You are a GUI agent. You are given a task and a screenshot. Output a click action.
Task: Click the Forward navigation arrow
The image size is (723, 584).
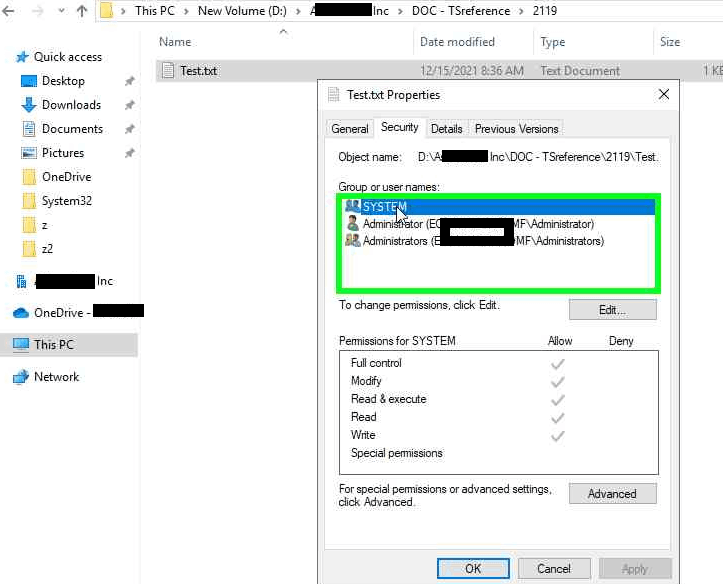point(38,11)
